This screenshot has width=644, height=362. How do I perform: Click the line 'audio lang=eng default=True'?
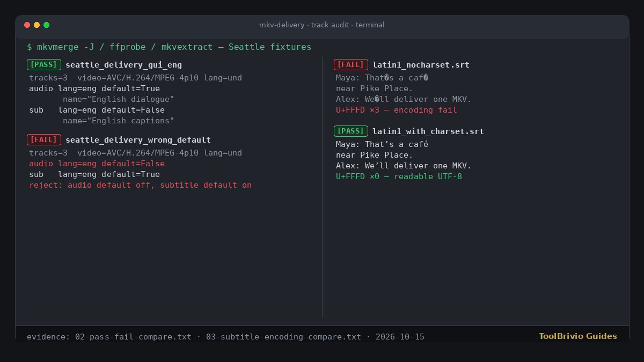point(94,88)
